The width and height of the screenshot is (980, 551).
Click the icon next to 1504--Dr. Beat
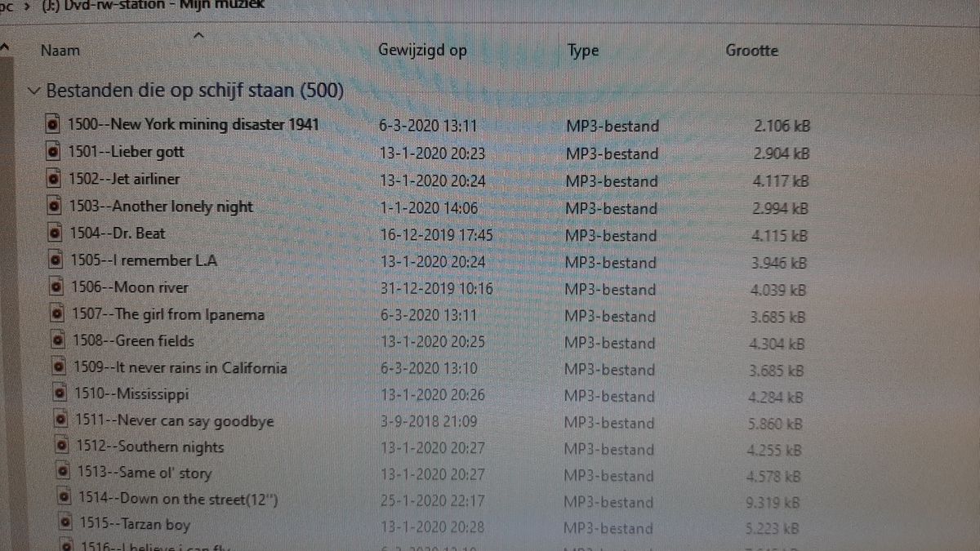tap(56, 233)
